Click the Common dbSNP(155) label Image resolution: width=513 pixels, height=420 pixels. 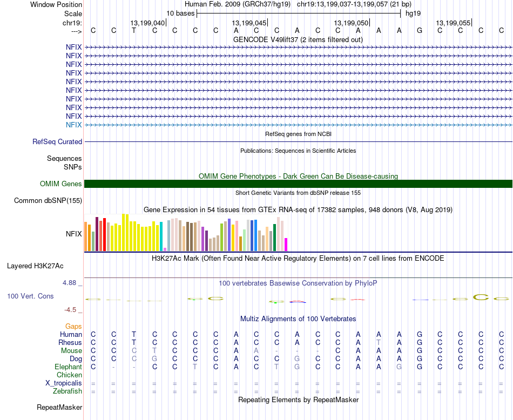(x=48, y=200)
